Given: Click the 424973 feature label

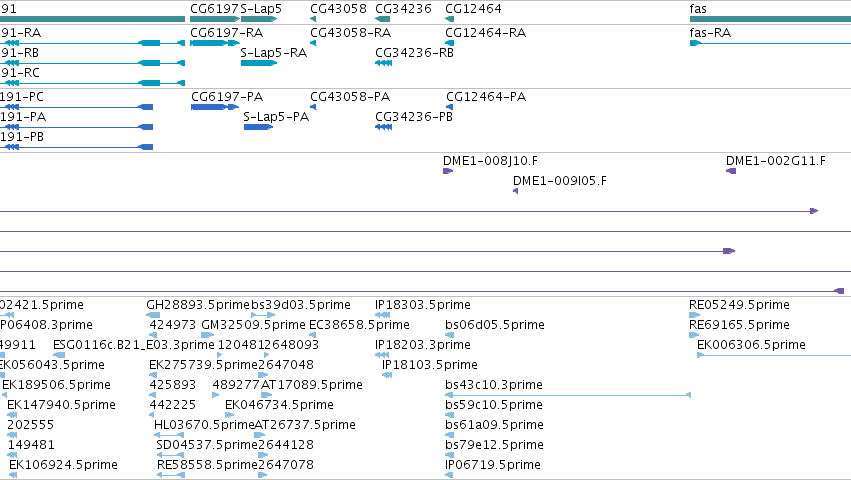Looking at the screenshot, I should point(173,325).
